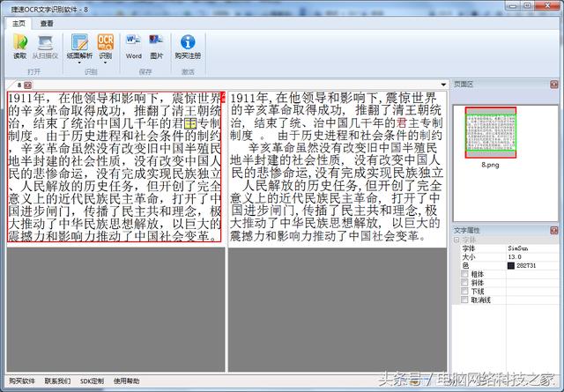
Task: Close the 页面区 panel
Action: (x=556, y=84)
